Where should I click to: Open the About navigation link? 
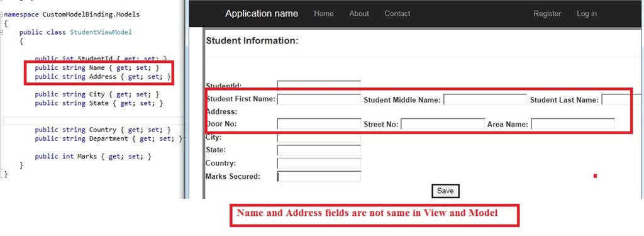[359, 14]
